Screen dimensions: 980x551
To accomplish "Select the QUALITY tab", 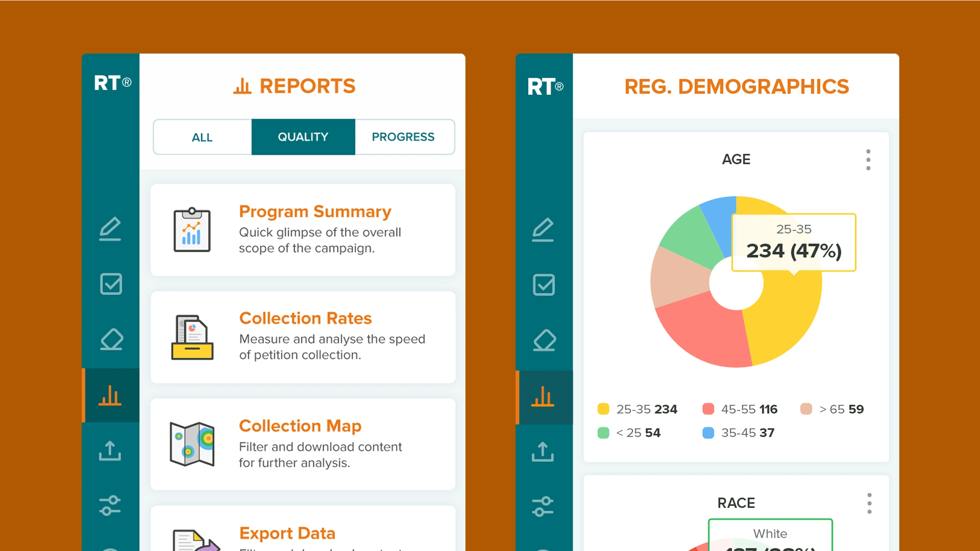I will 303,137.
